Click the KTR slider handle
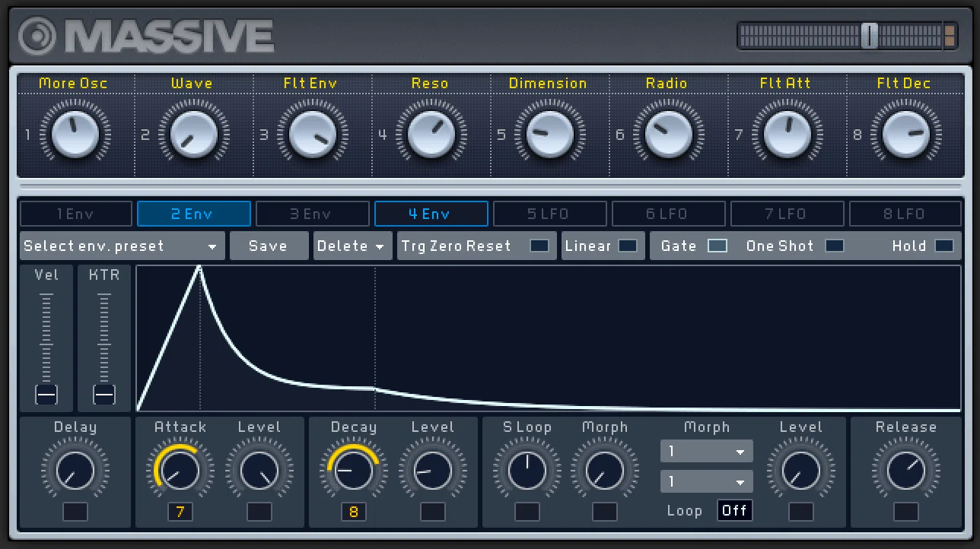Image resolution: width=980 pixels, height=549 pixels. 104,394
